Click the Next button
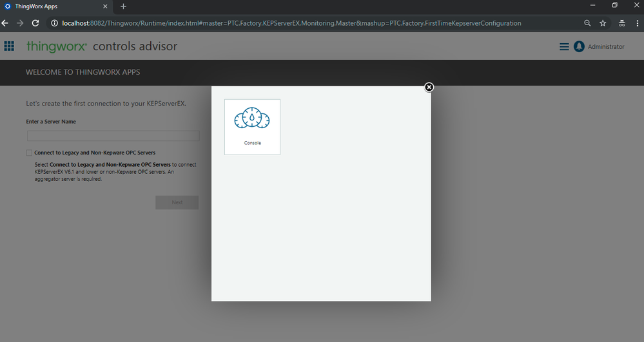This screenshot has width=644, height=342. coord(177,202)
